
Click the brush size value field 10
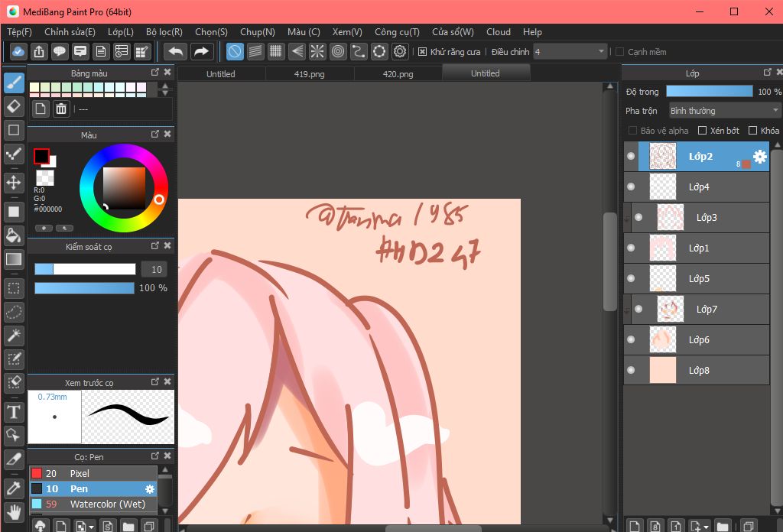coord(154,270)
